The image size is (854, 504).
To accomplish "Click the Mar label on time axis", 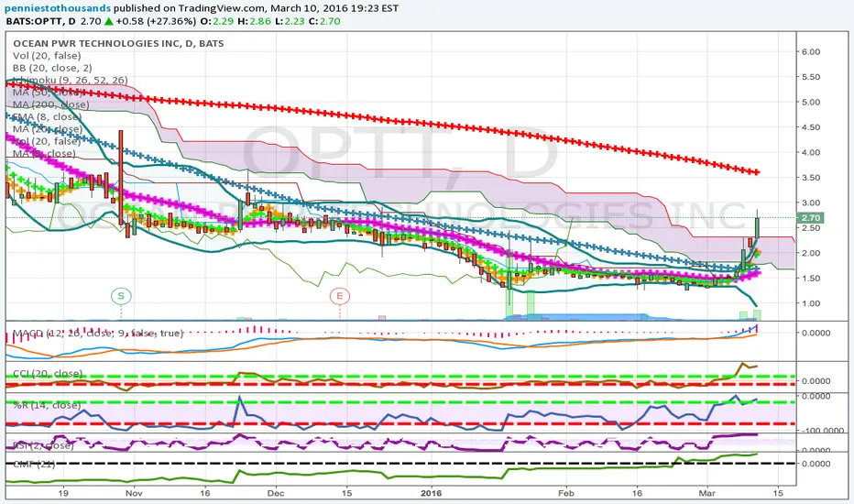I will pos(707,493).
